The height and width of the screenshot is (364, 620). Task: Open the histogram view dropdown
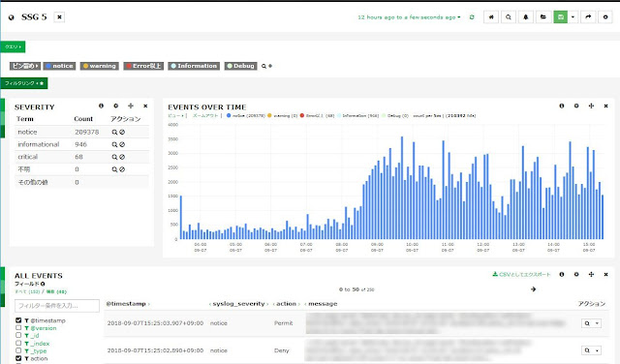176,116
